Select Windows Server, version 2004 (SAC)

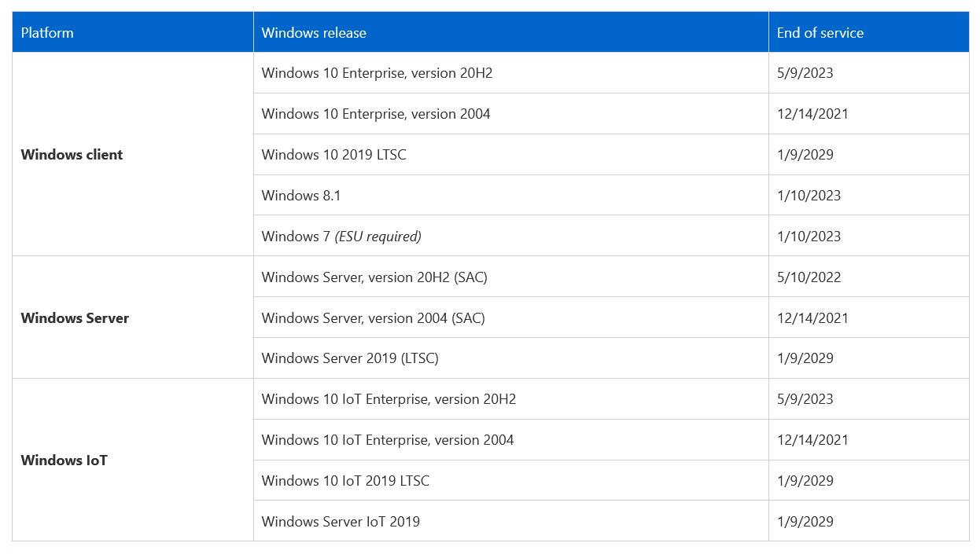tap(510, 317)
